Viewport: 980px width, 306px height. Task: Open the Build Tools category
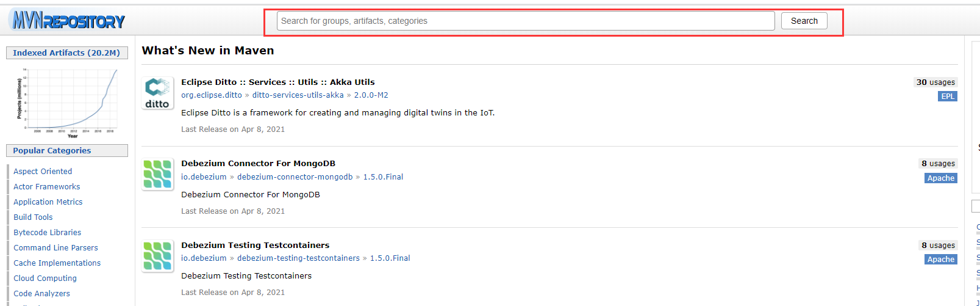33,217
